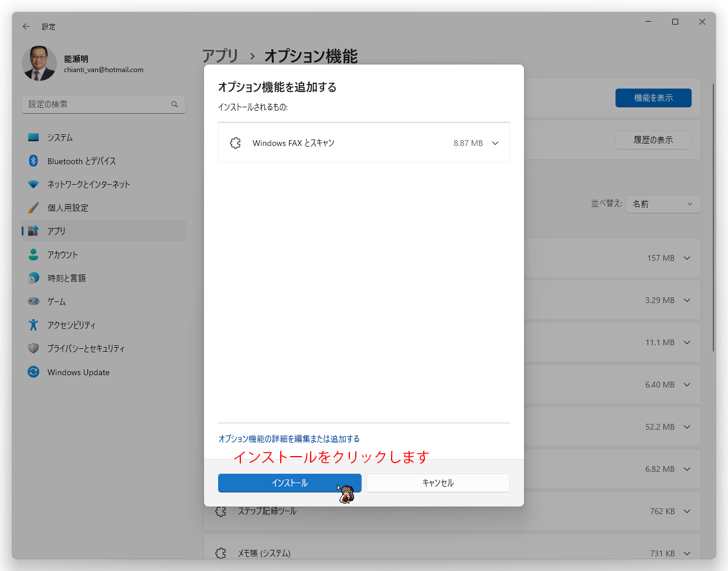Click the puzzle icon beside Windows FAX とスキャン
The width and height of the screenshot is (728, 571).
click(236, 143)
